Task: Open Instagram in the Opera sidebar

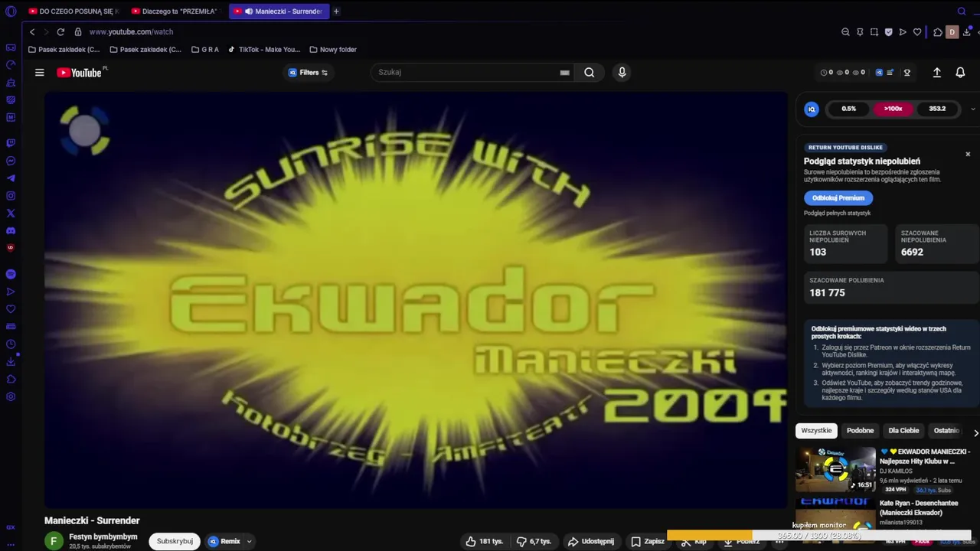Action: tap(11, 196)
